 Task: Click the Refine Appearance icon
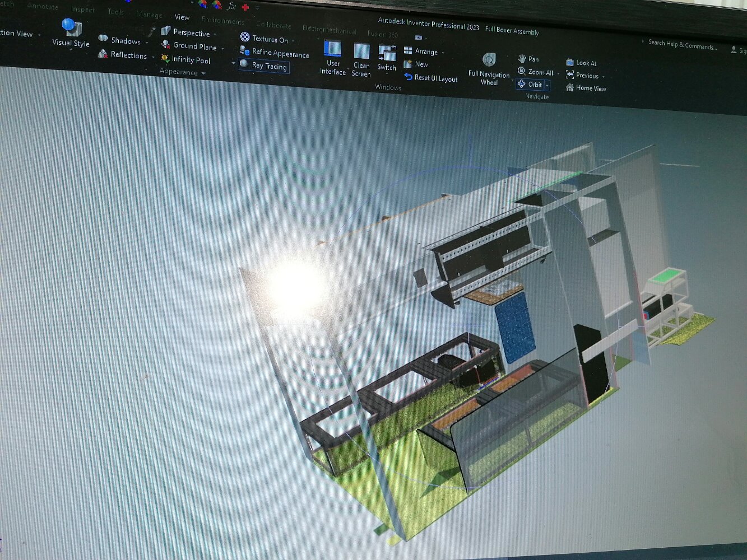(x=245, y=52)
